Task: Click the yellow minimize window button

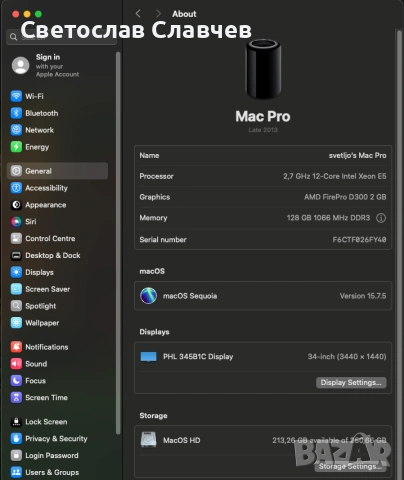Action: point(27,14)
